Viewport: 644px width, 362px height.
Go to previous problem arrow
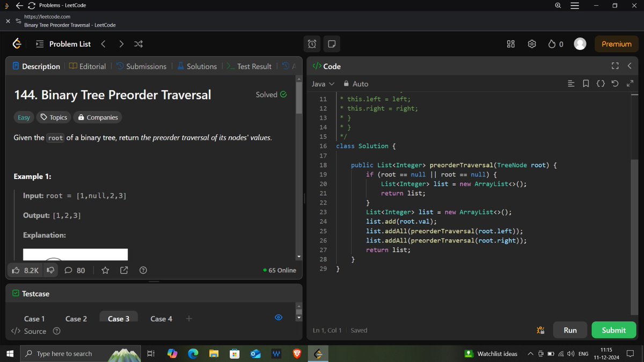pyautogui.click(x=103, y=44)
